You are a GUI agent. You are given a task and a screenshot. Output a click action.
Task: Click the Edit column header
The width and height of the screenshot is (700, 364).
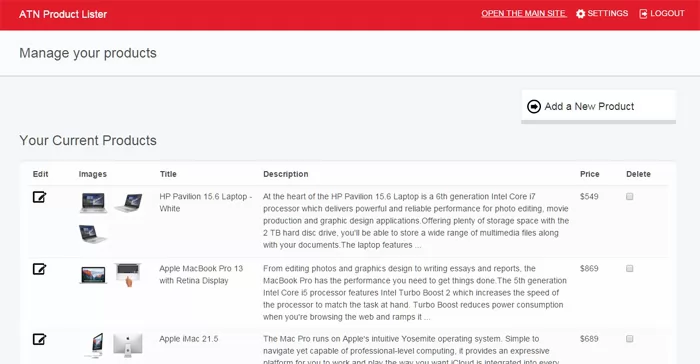(40, 174)
